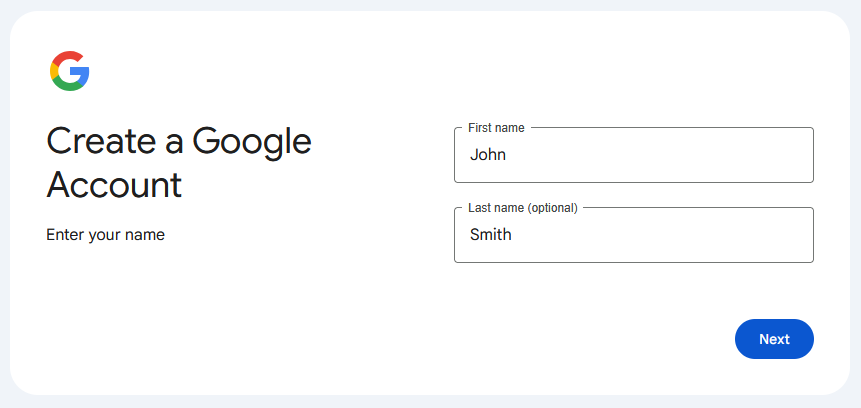Screen dimensions: 861x408
Task: Click the Google "G" logo
Action: tap(69, 71)
